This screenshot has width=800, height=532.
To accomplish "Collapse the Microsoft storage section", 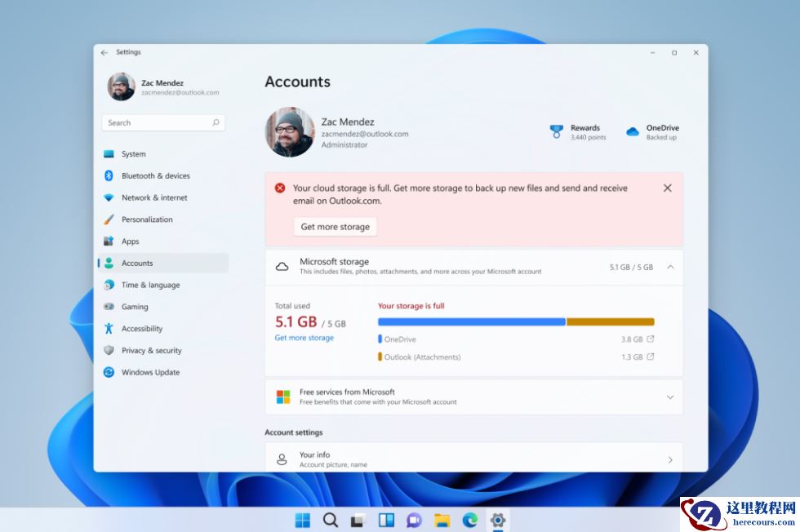I will [x=670, y=267].
